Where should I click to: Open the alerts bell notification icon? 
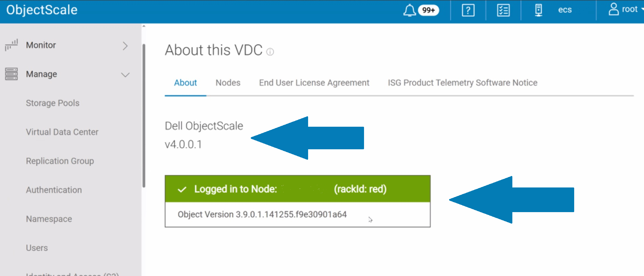point(410,10)
